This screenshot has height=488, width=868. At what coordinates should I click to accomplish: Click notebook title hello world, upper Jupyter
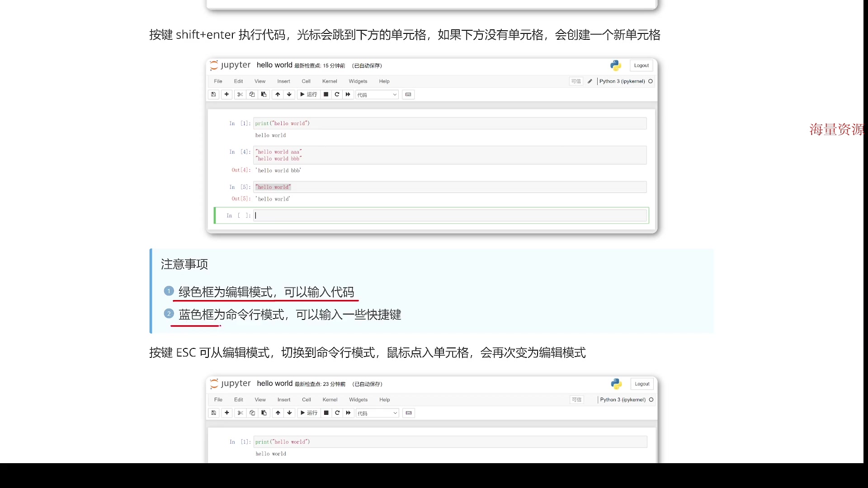pos(274,65)
